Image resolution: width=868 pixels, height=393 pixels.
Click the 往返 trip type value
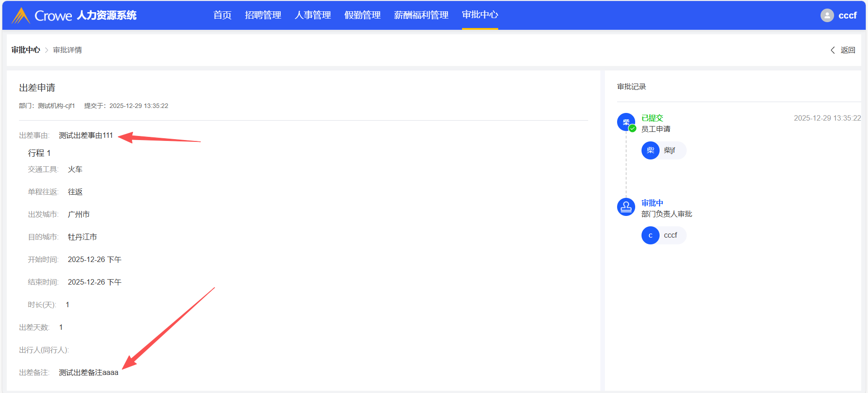point(75,192)
